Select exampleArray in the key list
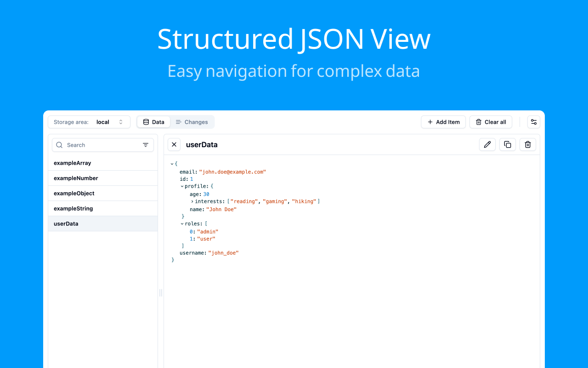The image size is (588, 368). point(103,163)
